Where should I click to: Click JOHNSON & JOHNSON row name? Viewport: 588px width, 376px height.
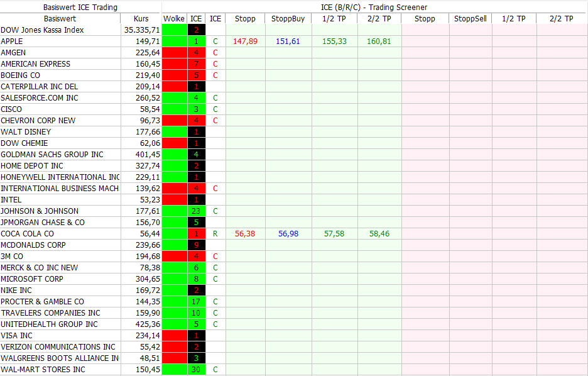pos(40,211)
